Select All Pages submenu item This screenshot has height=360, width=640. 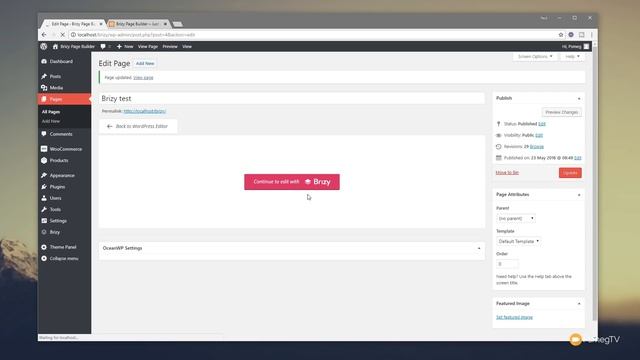(51, 112)
